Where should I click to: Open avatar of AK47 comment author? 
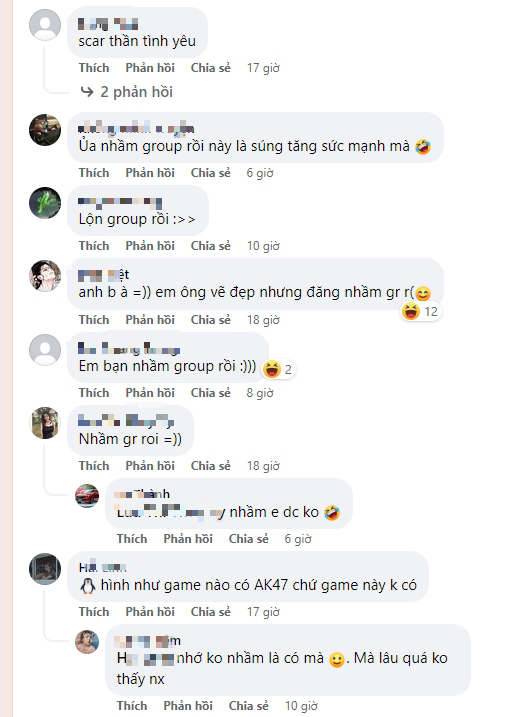coord(45,569)
